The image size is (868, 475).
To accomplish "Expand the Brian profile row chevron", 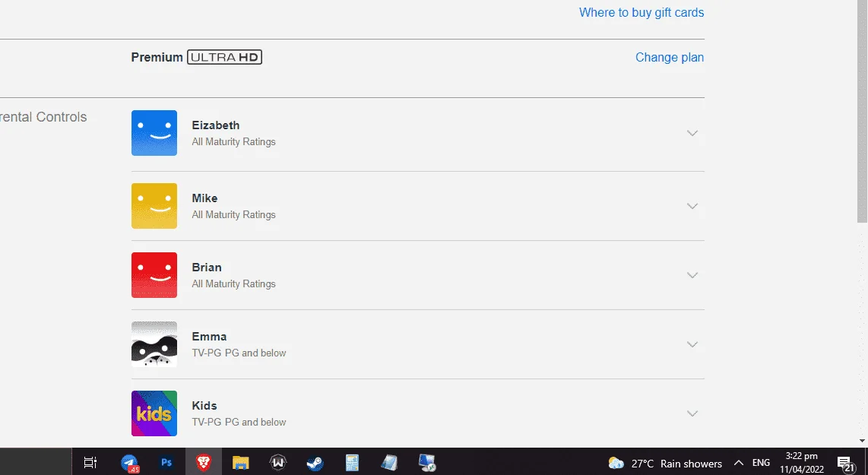I will 692,275.
